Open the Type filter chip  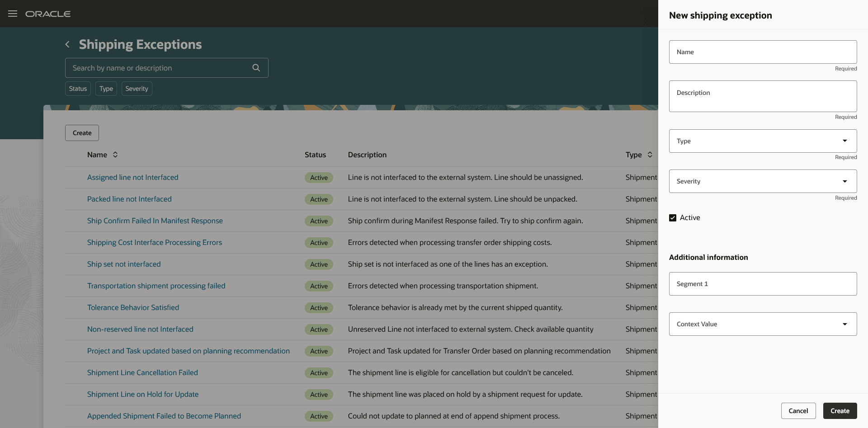pyautogui.click(x=106, y=88)
